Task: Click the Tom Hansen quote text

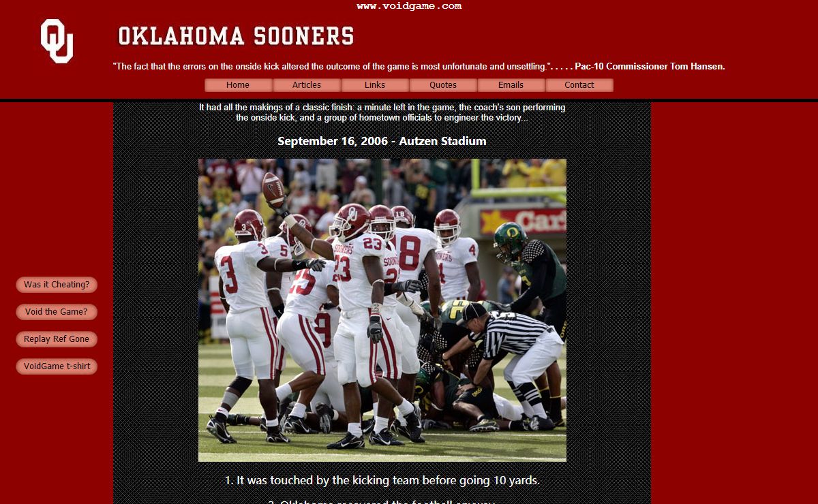Action: point(419,67)
